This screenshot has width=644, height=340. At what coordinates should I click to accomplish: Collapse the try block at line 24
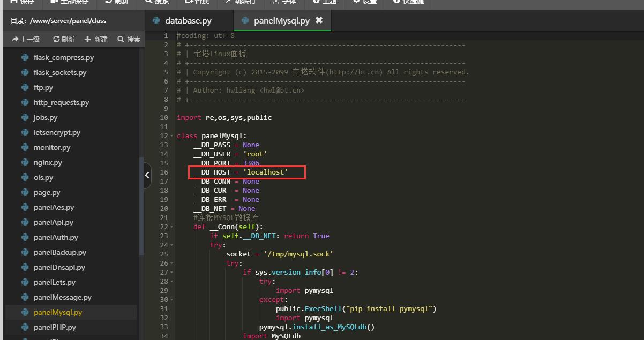171,245
